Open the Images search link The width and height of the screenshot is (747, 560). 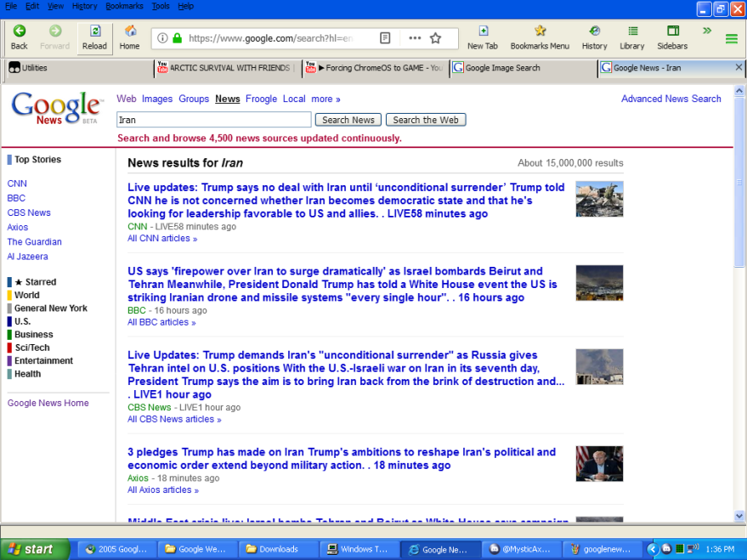[x=157, y=99]
